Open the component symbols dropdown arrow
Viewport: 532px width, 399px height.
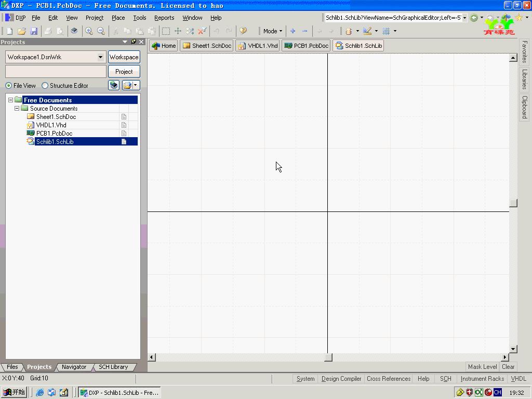pos(357,31)
